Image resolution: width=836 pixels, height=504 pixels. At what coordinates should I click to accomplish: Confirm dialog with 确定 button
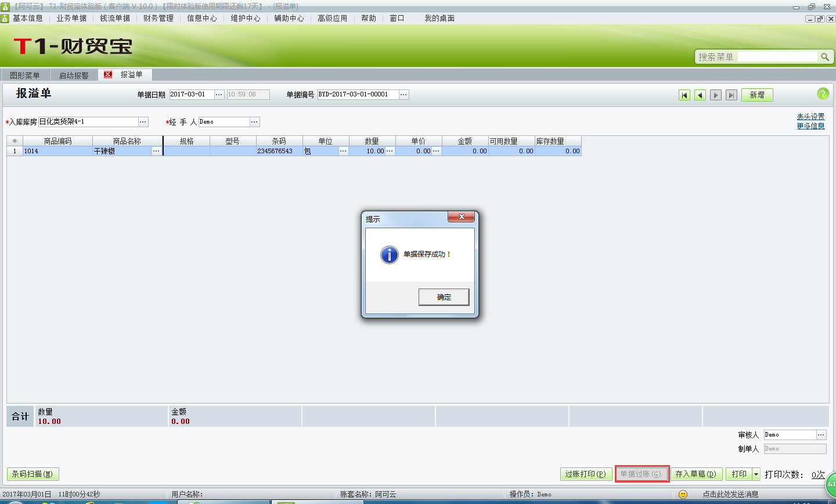pyautogui.click(x=444, y=297)
